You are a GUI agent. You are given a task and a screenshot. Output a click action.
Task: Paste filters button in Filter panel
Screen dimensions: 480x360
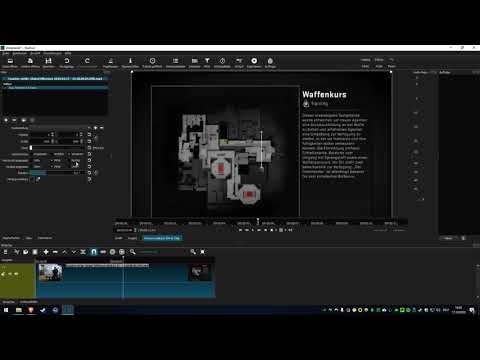coord(32,120)
